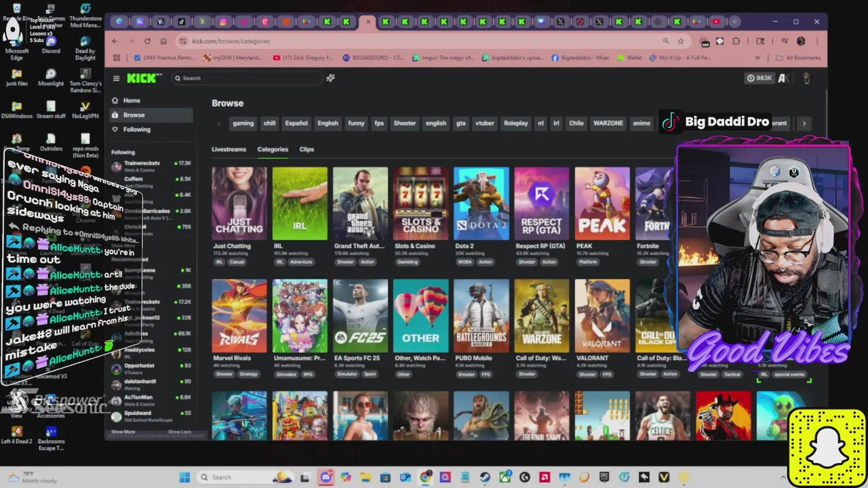Open a new browser tab
The height and width of the screenshot is (488, 868).
tap(734, 22)
